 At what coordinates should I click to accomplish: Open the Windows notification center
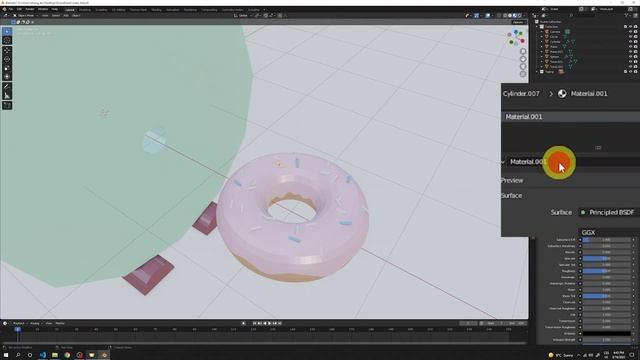click(x=632, y=355)
